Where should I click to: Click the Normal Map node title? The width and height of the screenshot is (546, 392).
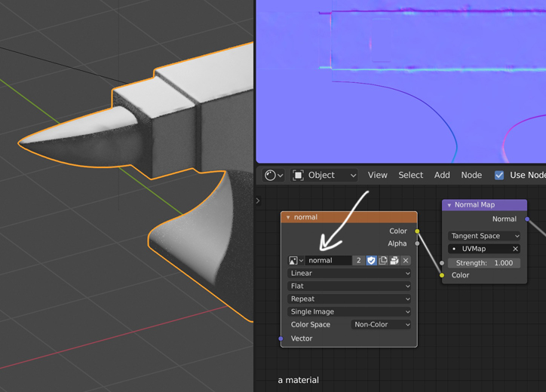click(474, 205)
